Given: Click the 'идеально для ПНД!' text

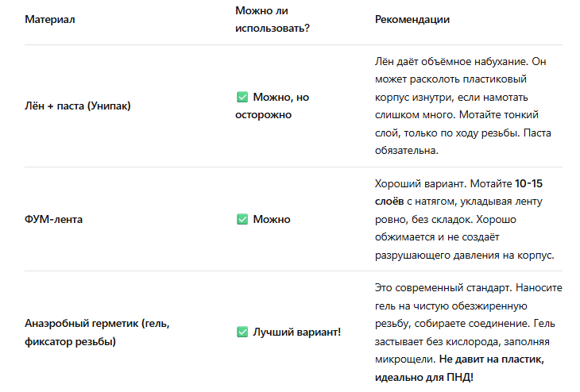Looking at the screenshot, I should click(424, 377).
